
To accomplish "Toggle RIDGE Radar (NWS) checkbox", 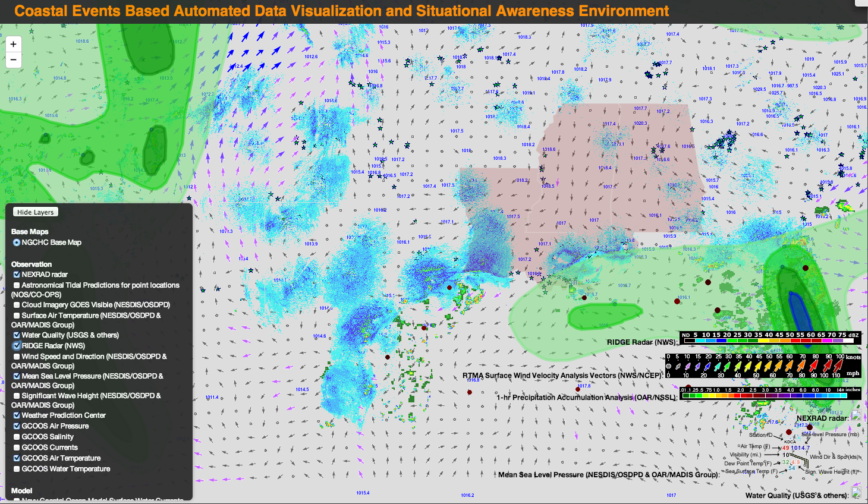I will pyautogui.click(x=17, y=346).
